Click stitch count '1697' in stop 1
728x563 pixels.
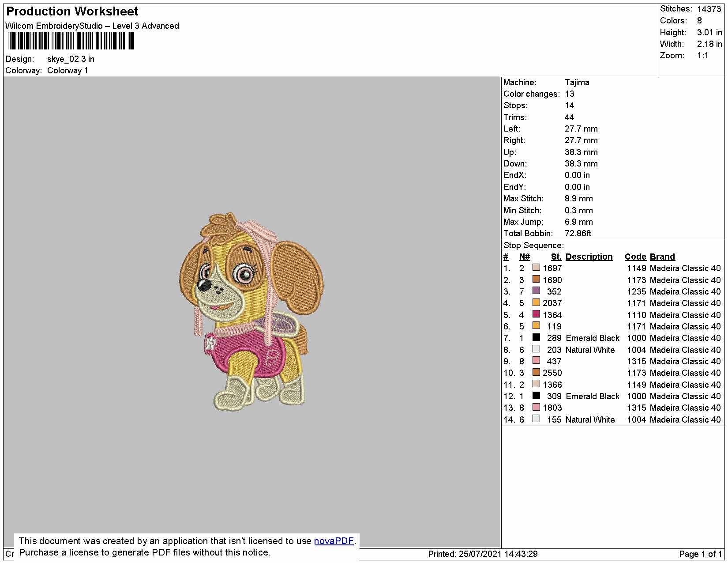(x=552, y=268)
